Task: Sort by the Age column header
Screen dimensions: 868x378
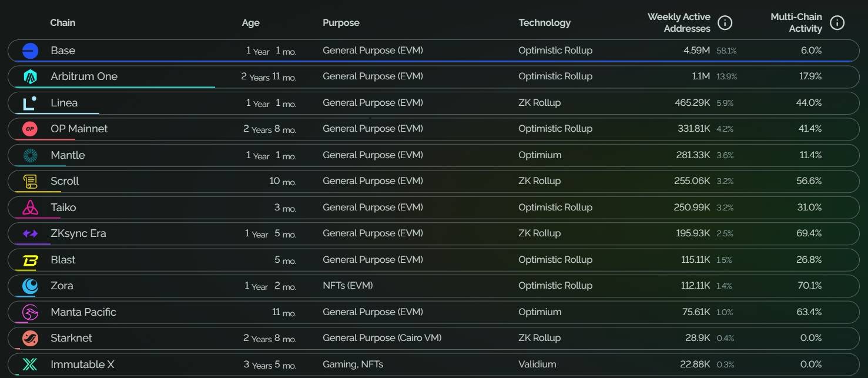Action: click(251, 23)
